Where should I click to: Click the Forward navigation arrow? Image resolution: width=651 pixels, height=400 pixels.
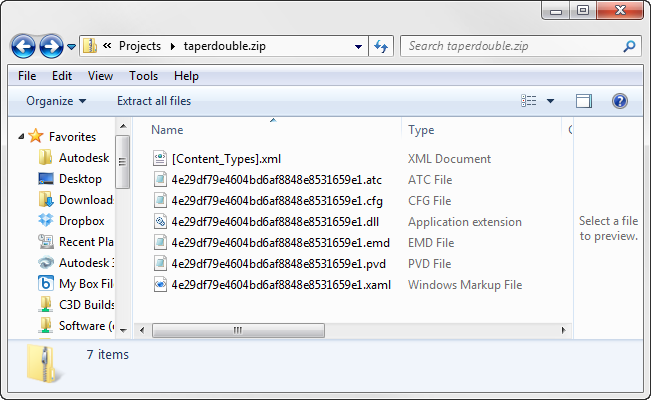(x=51, y=46)
